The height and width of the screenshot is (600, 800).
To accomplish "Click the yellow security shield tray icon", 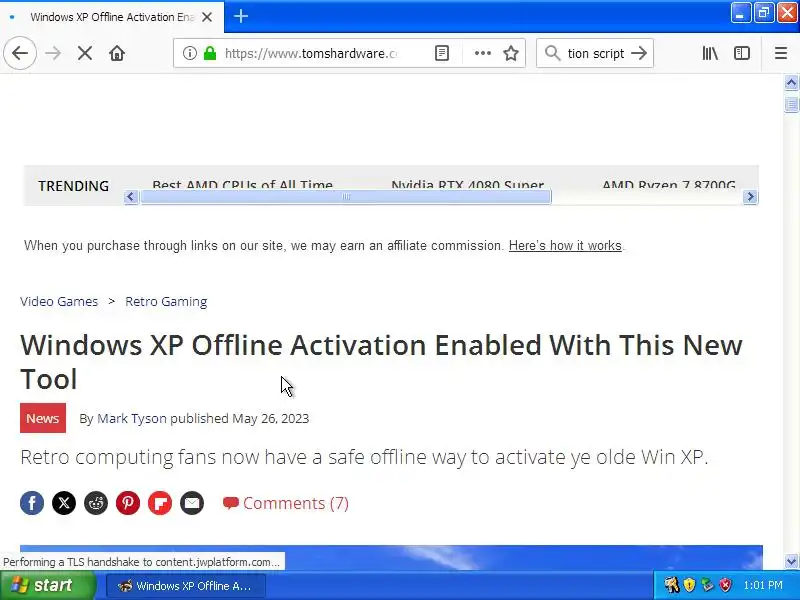I will 689,585.
